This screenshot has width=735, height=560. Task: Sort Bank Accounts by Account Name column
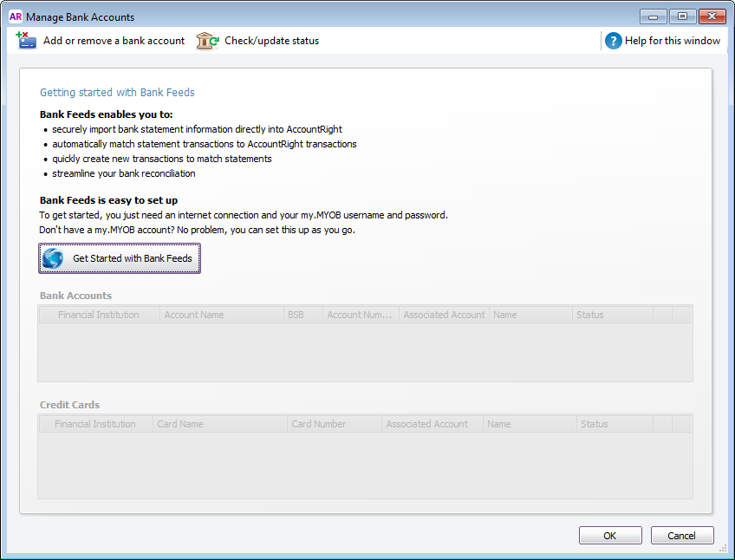(x=194, y=315)
